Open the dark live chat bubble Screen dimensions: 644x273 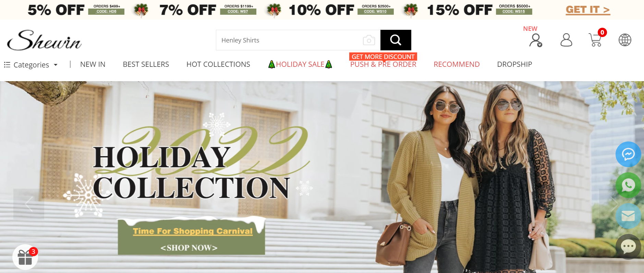coord(628,247)
